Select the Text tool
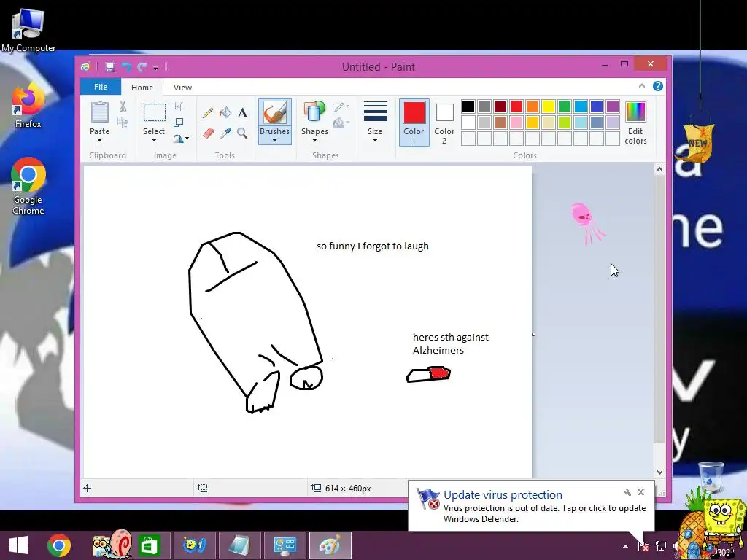 coord(242,113)
